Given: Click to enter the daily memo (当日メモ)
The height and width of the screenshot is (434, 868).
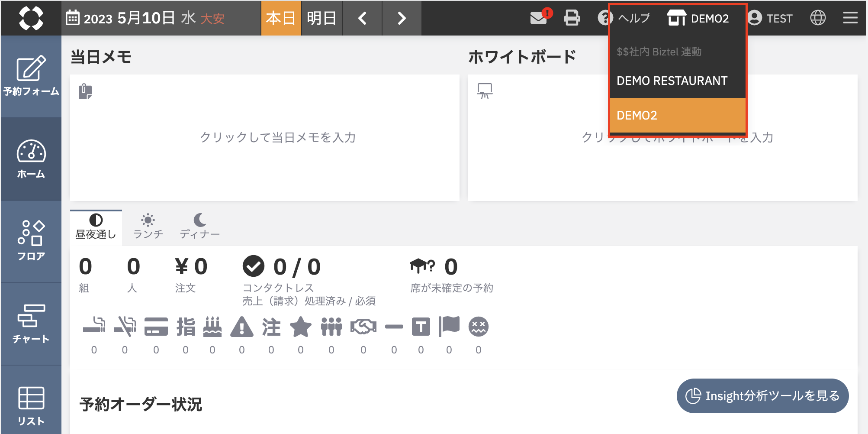Looking at the screenshot, I should click(x=277, y=138).
